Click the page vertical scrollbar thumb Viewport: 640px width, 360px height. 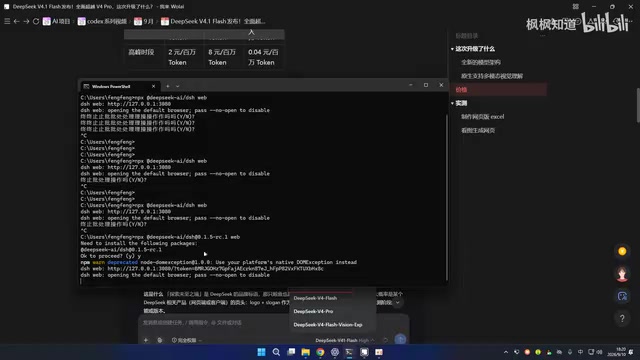pyautogui.click(x=638, y=105)
